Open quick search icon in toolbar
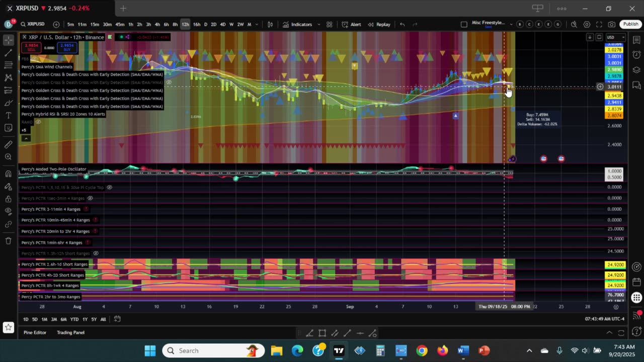This screenshot has width=644, height=362. tap(574, 24)
